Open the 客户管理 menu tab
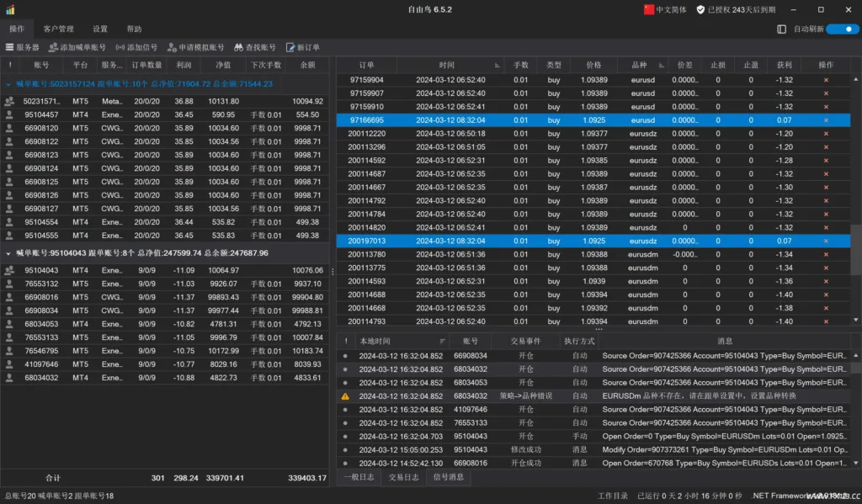Viewport: 862px width, 504px height. (x=58, y=29)
